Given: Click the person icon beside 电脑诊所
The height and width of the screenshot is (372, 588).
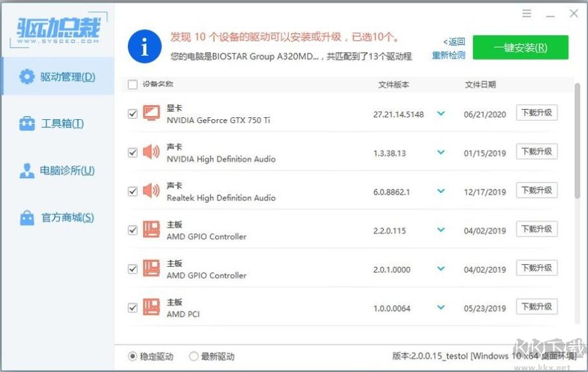Looking at the screenshot, I should [x=27, y=170].
